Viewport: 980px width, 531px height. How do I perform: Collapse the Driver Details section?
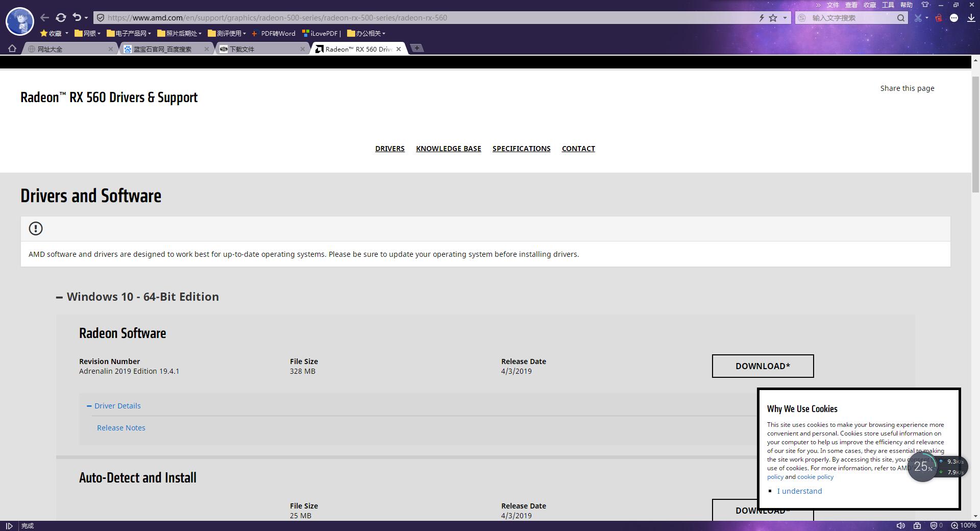point(114,406)
